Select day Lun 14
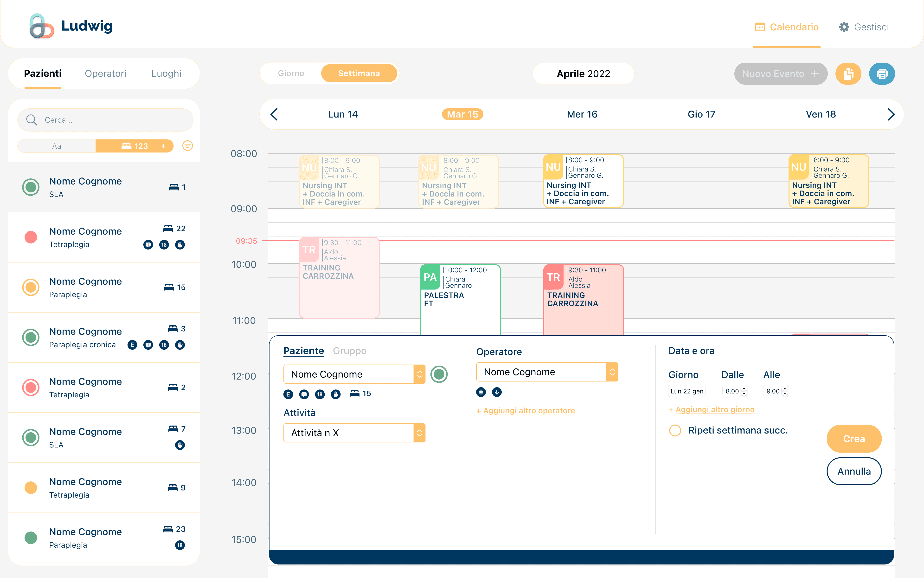 coord(343,114)
